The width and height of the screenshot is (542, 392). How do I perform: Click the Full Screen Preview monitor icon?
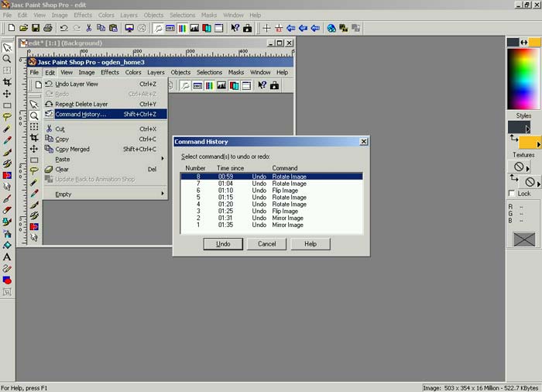(129, 28)
